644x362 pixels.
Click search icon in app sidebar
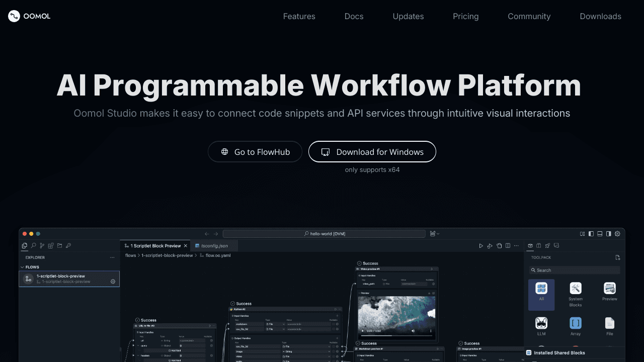point(33,246)
